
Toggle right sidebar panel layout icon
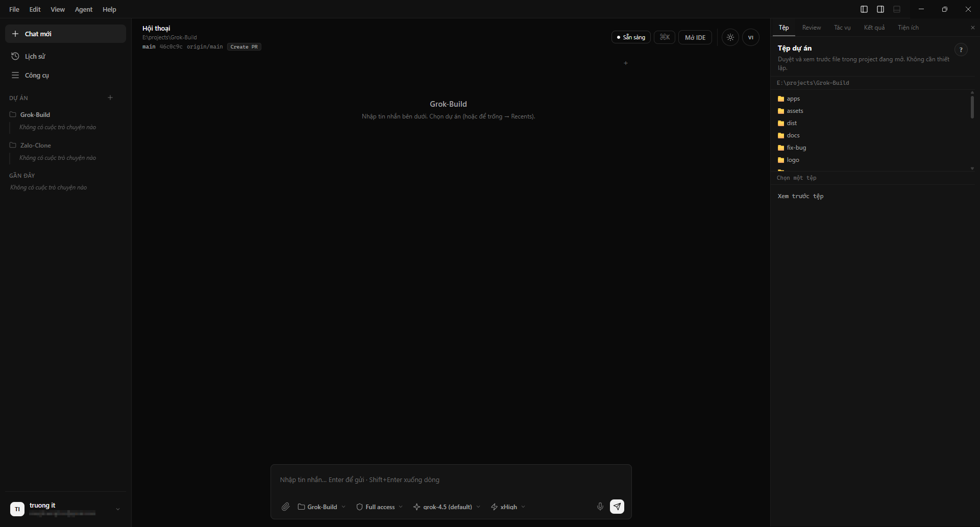click(x=880, y=9)
